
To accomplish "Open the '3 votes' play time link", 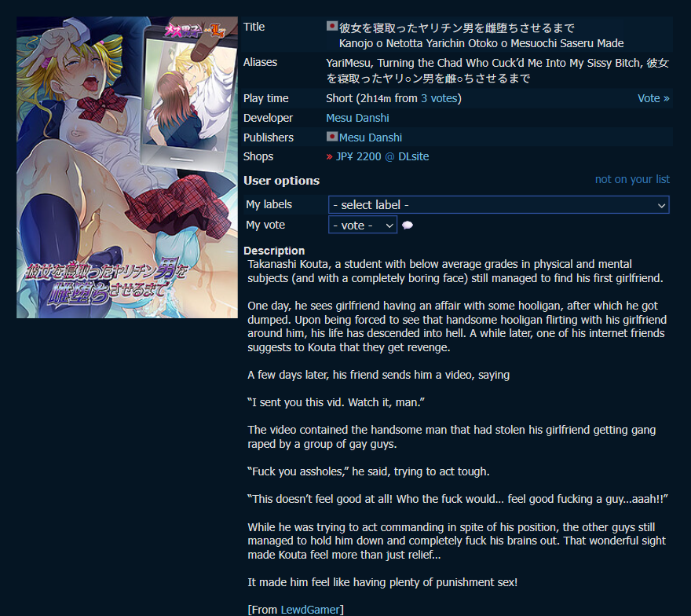I will pyautogui.click(x=439, y=98).
